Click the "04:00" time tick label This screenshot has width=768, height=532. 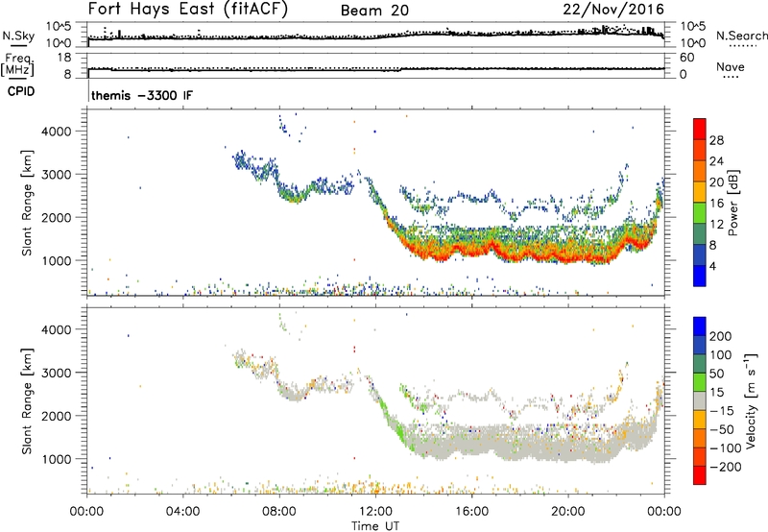click(182, 512)
